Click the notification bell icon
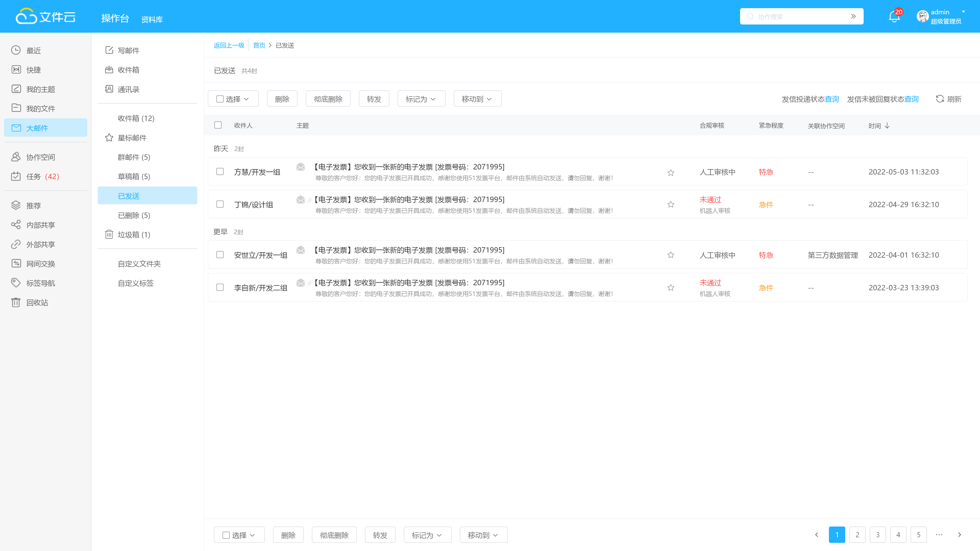980x551 pixels. coord(894,17)
